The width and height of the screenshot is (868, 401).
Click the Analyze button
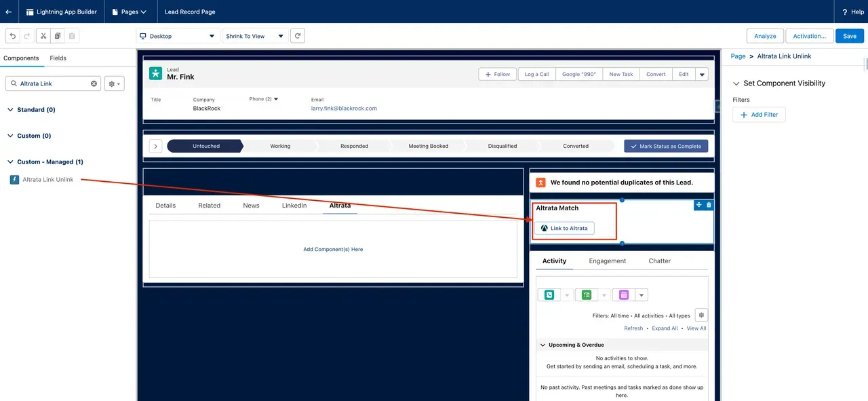(x=766, y=36)
